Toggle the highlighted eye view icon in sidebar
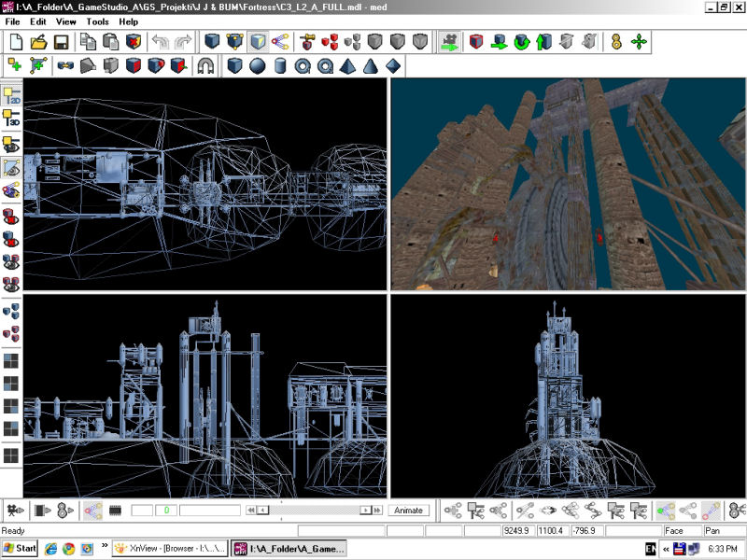 click(11, 168)
